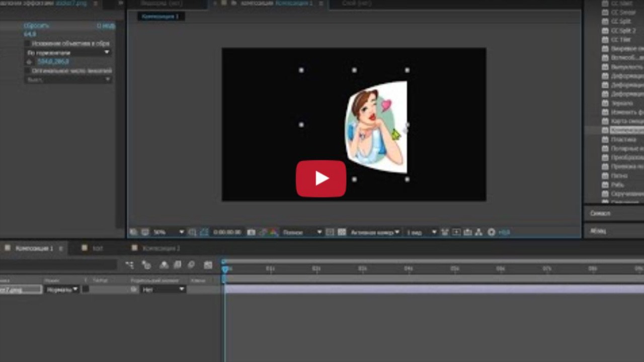
Task: Toggle the layer switch box right of Нормальн
Action: pos(86,289)
